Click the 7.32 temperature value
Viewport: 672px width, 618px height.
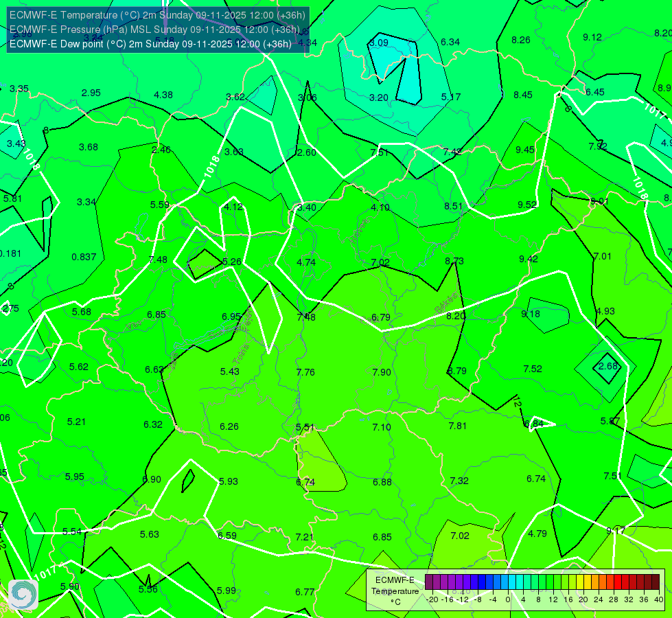pyautogui.click(x=459, y=481)
